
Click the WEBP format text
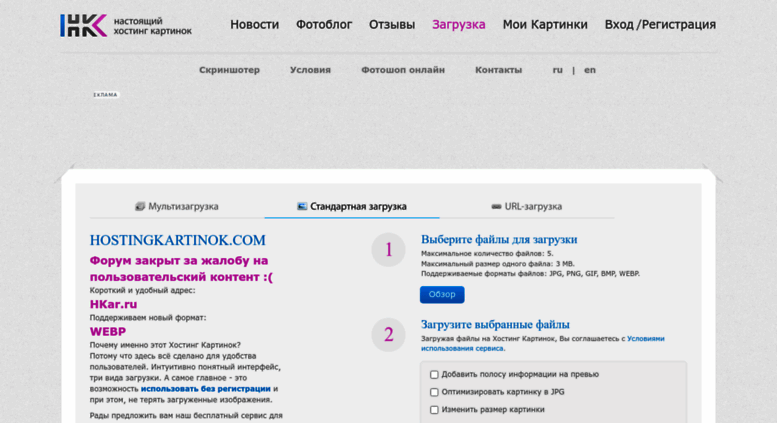[x=108, y=331]
